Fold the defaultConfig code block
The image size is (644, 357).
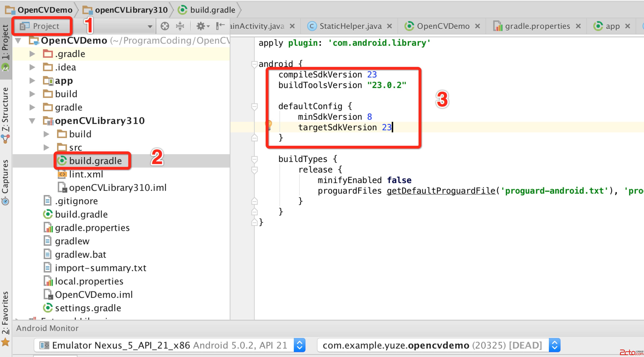tap(254, 107)
